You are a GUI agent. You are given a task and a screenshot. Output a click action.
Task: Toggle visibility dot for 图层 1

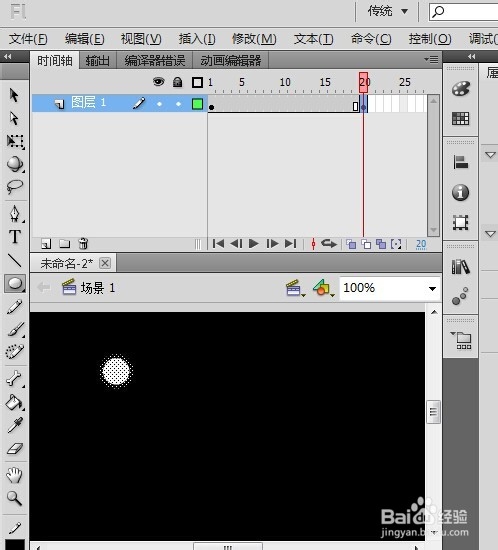(160, 104)
